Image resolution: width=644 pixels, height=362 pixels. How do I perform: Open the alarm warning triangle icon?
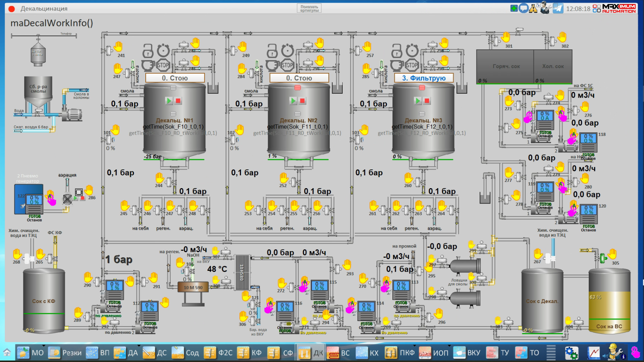533,8
